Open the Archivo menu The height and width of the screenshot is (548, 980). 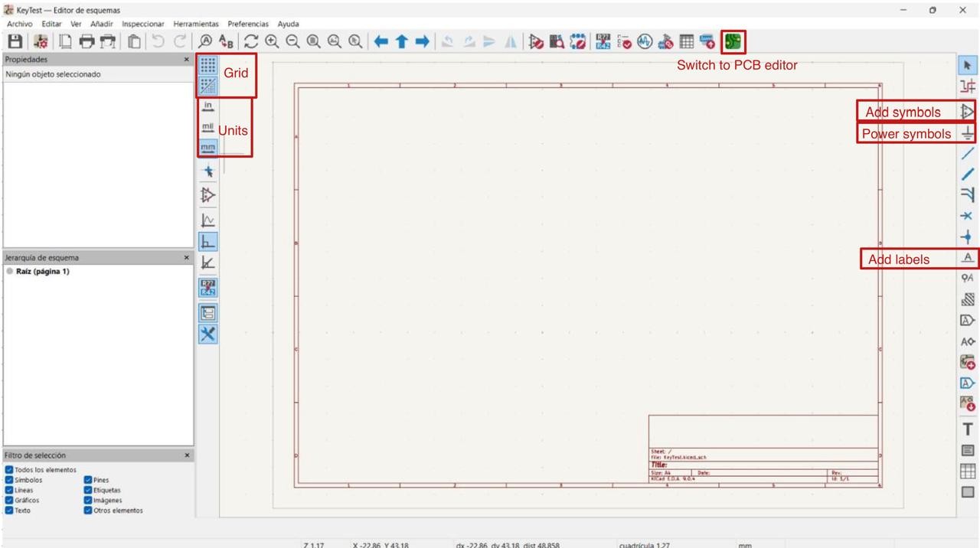point(19,24)
